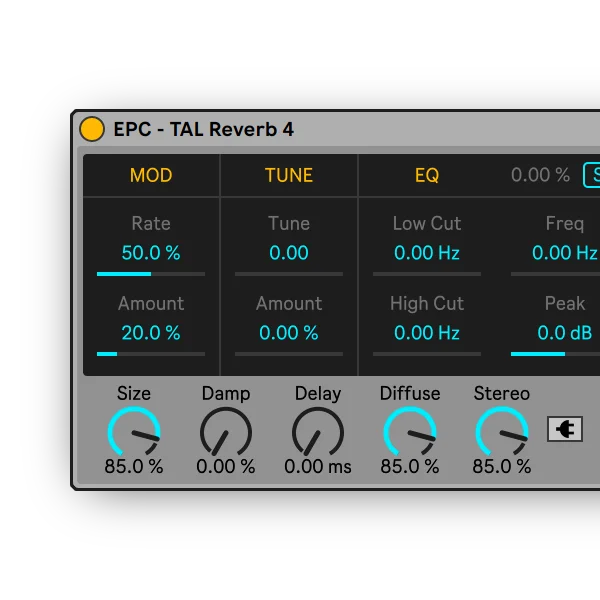Screen dimensions: 600x600
Task: Click the Peak label
Action: [x=565, y=303]
